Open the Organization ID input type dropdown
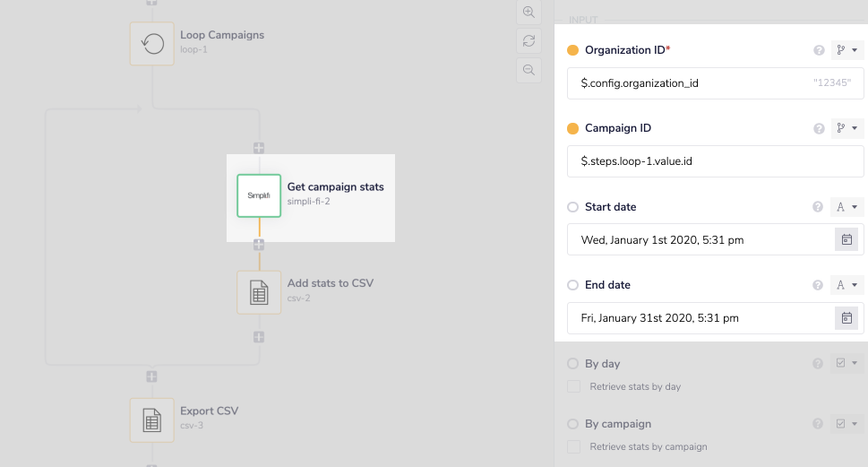868x467 pixels. tap(847, 51)
